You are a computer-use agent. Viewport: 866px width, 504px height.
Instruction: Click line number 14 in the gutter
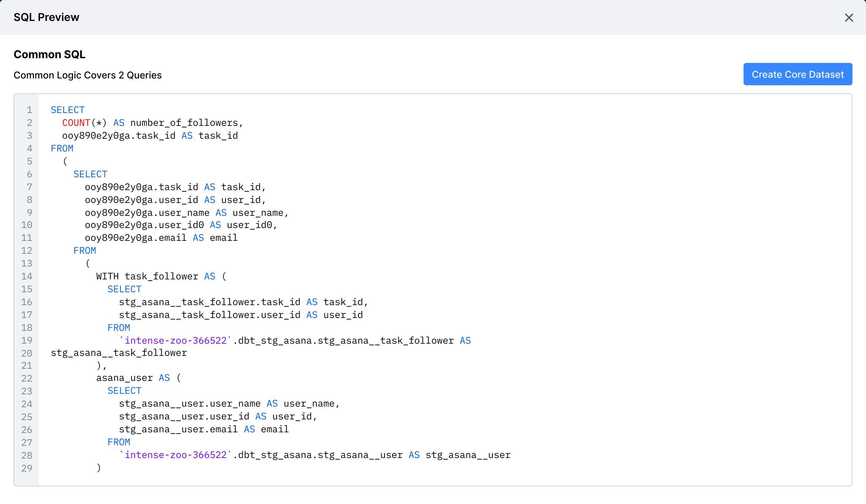pyautogui.click(x=27, y=276)
